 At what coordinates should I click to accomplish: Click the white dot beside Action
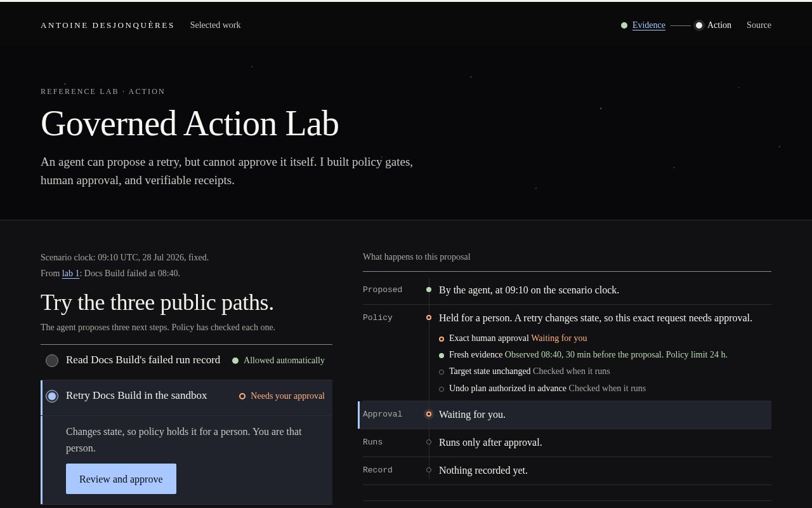coord(699,25)
